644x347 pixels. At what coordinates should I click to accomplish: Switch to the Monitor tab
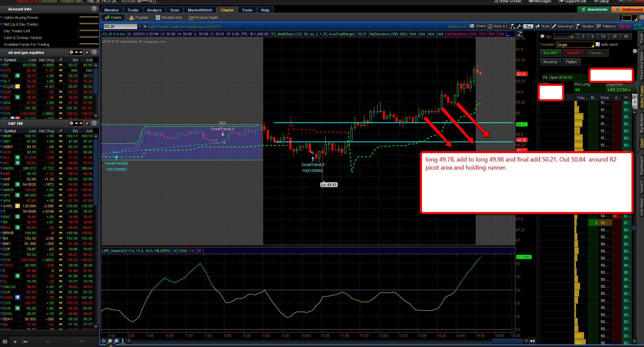click(111, 10)
